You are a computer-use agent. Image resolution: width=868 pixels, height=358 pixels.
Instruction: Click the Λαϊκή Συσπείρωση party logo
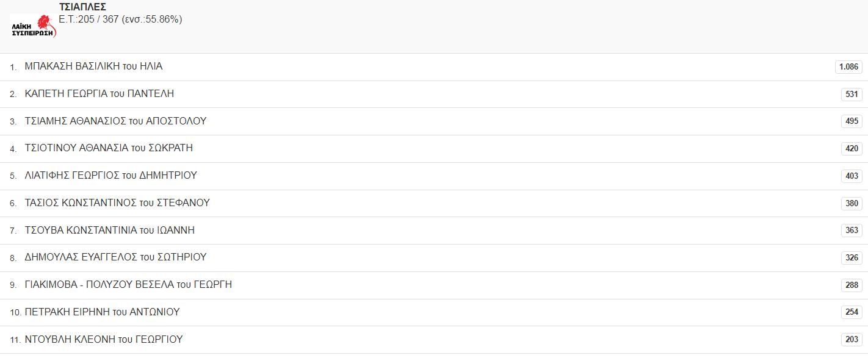33,26
